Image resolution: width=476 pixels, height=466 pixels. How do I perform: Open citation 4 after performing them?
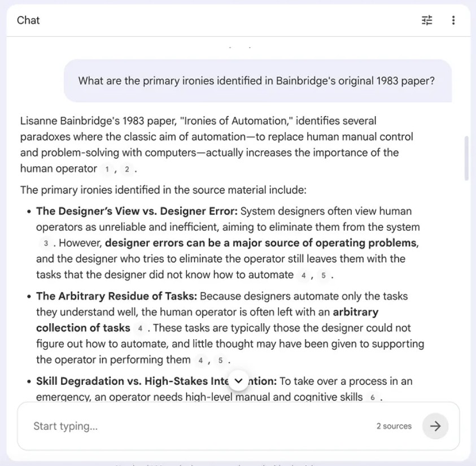[x=200, y=360]
